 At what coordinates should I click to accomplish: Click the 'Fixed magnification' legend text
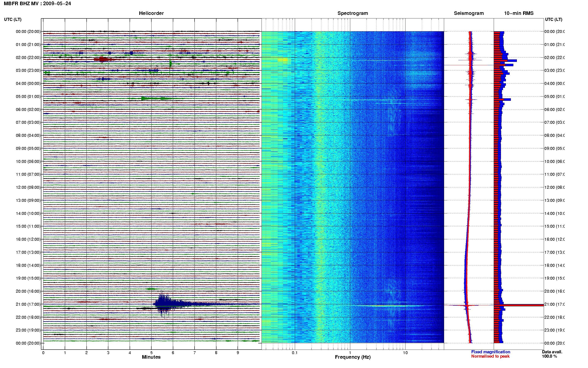[491, 352]
